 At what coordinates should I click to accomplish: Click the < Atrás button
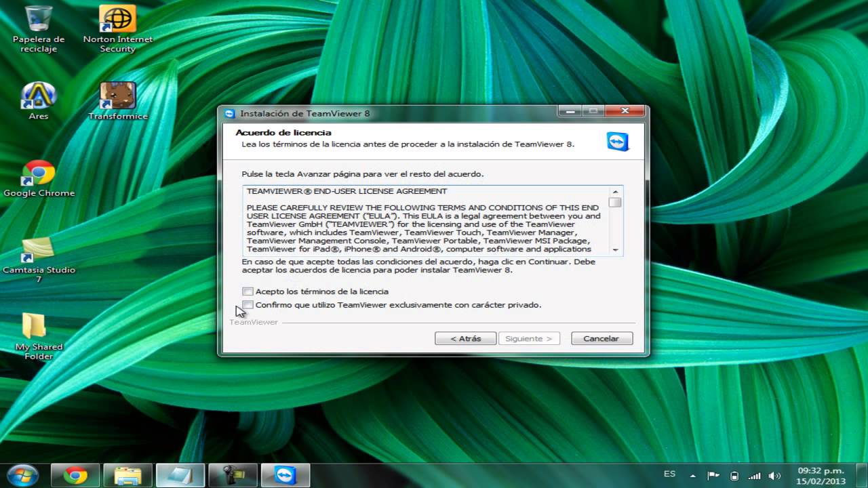[x=466, y=338]
